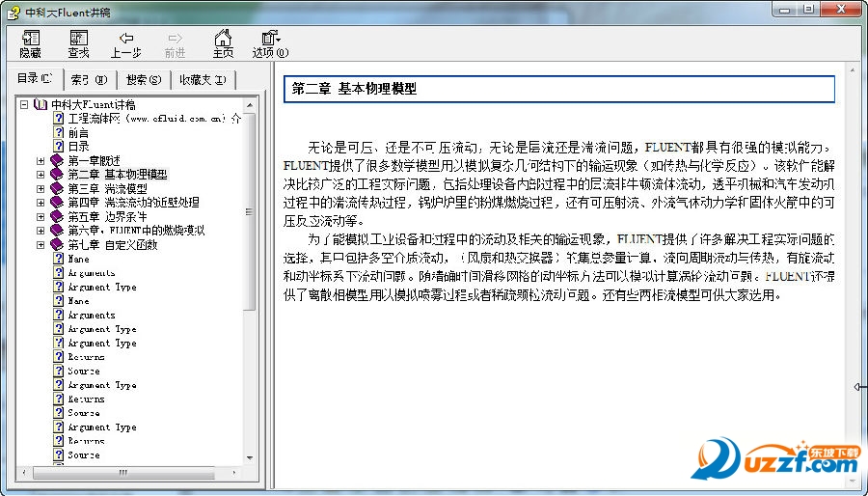Open the 工程流体网 (www.cfluid.com.cn) topic
868x496 pixels.
[x=154, y=119]
